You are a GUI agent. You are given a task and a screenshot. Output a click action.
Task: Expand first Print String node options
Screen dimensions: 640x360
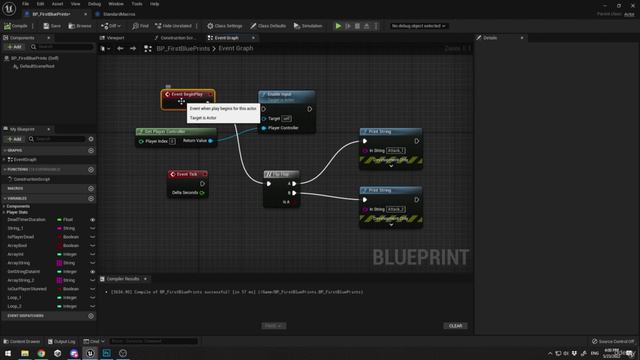coord(391,166)
